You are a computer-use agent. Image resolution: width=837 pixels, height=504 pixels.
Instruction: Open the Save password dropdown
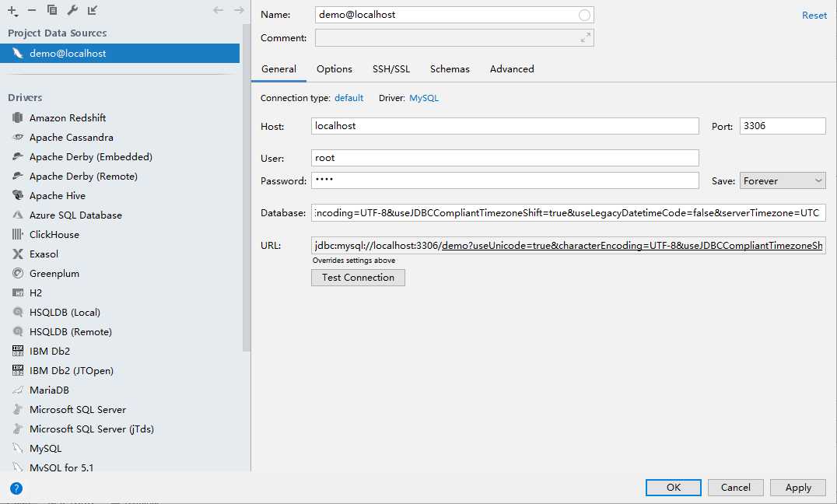[x=783, y=180]
